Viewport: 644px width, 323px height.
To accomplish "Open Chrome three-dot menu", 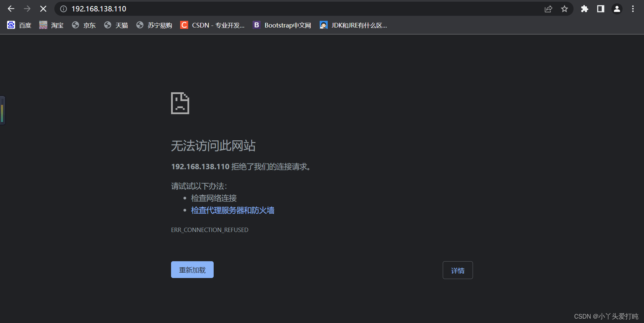I will click(633, 9).
